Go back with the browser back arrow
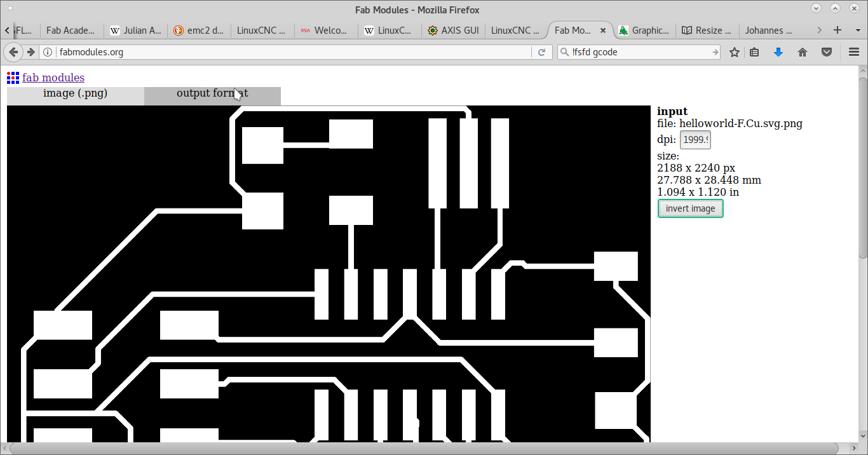Screen dimensions: 868x455 click(13, 52)
